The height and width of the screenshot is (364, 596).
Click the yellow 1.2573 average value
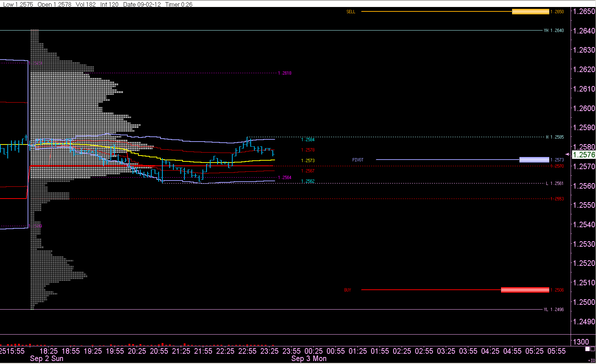click(x=308, y=161)
